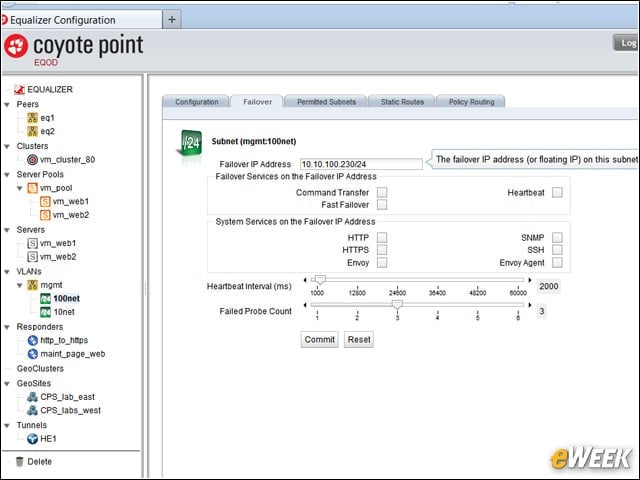Open the Permitted Subnets tab
640x480 pixels.
(326, 102)
